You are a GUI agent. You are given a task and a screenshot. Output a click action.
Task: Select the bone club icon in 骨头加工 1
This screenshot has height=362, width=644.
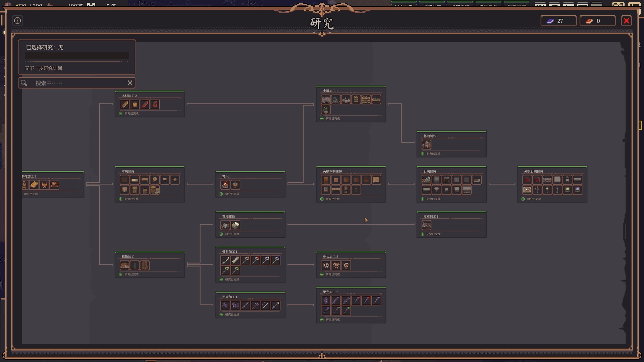[235, 260]
